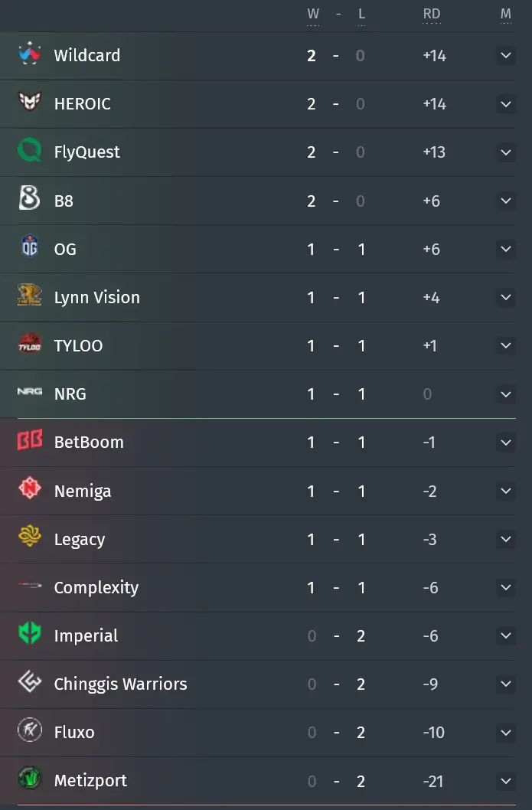The height and width of the screenshot is (810, 532).
Task: Click the TYLOO red logo
Action: (x=29, y=344)
